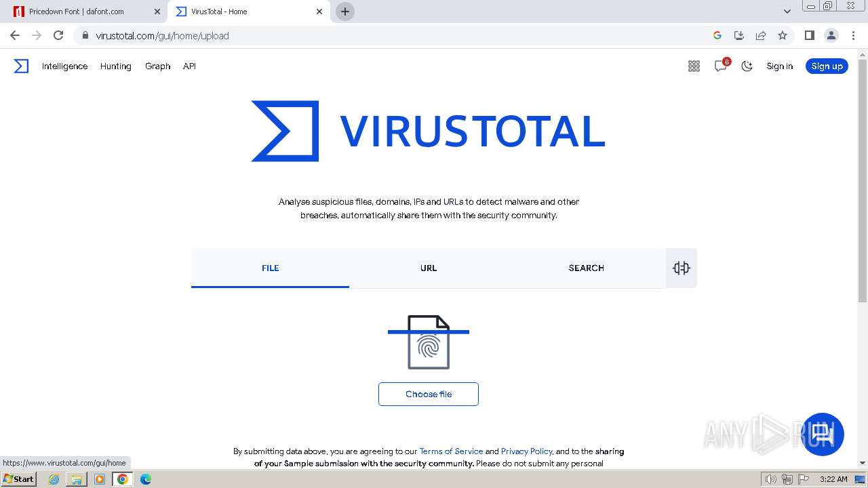Click the 3:22 AM system clock

833,479
